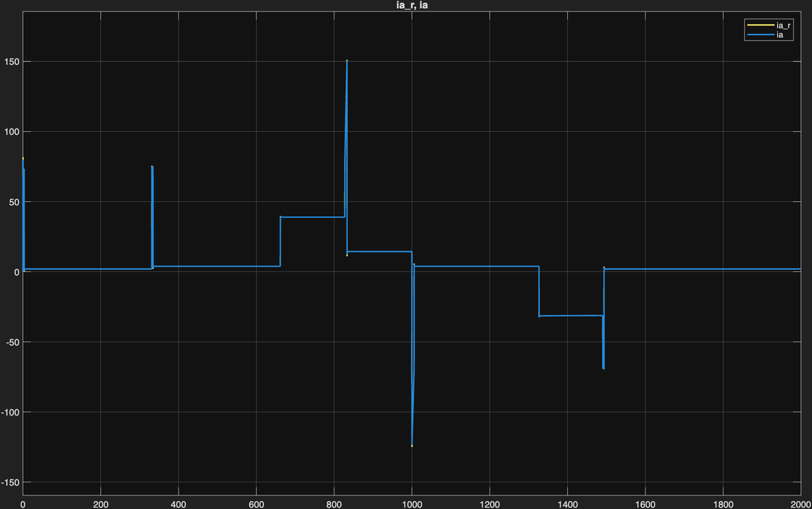This screenshot has width=812, height=509.
Task: Click the bottom of the negative spike near -125
Action: coord(411,445)
